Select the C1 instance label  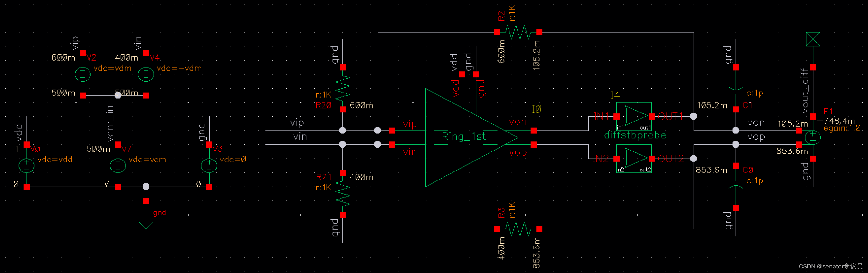[748, 106]
